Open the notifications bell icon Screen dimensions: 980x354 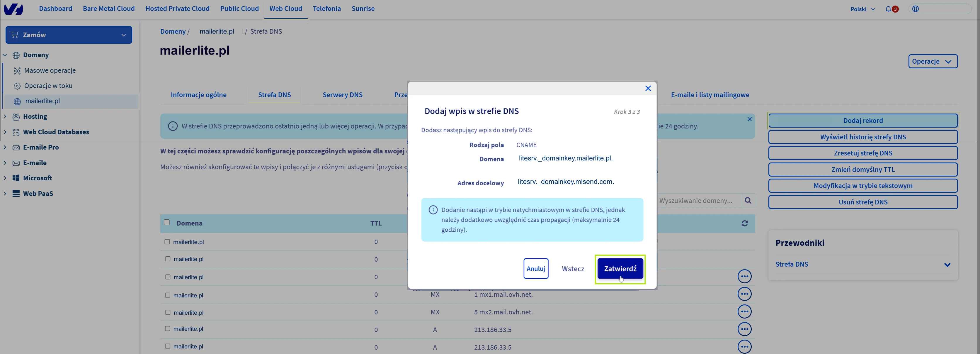click(888, 9)
